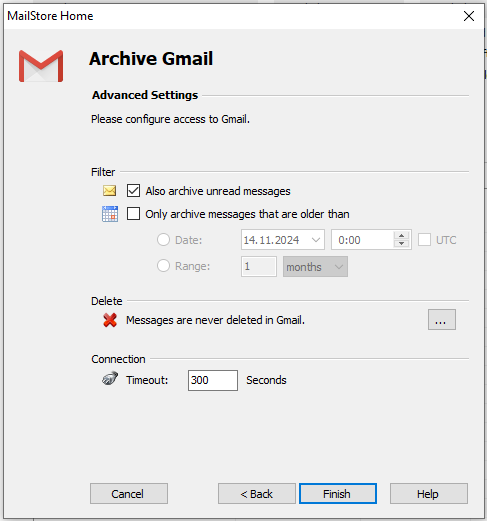The height and width of the screenshot is (521, 487).
Task: Open the 14.11.2024 date dropdown
Action: pos(315,240)
